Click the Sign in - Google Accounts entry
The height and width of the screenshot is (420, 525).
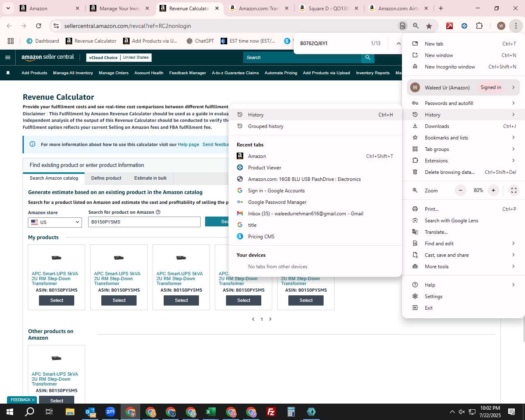pyautogui.click(x=315, y=190)
